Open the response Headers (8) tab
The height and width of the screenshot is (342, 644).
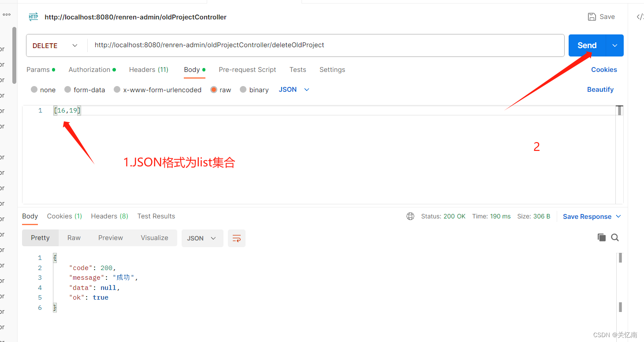[109, 216]
